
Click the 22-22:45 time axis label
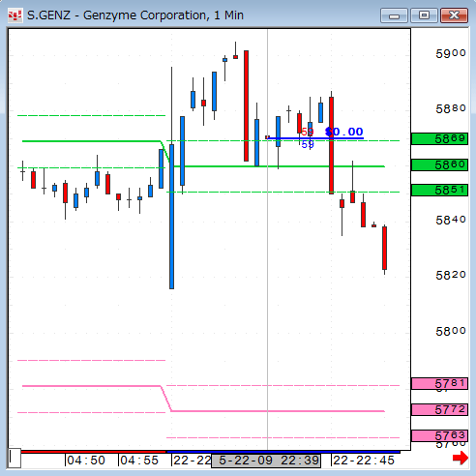364,461
